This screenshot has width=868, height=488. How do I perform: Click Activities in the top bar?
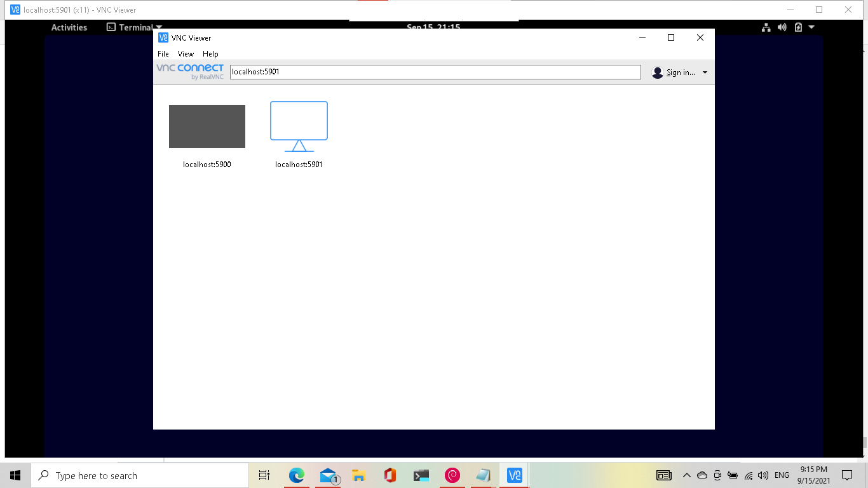coord(69,27)
